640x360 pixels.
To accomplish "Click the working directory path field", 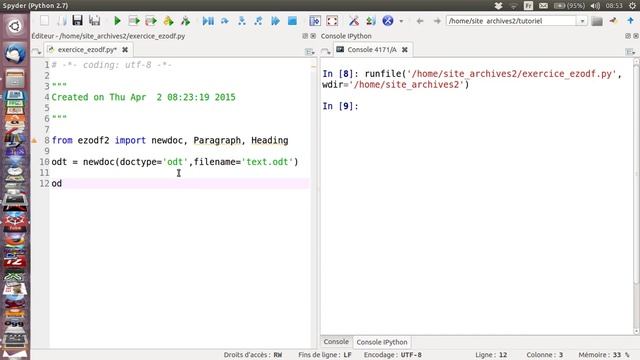I will click(x=511, y=21).
